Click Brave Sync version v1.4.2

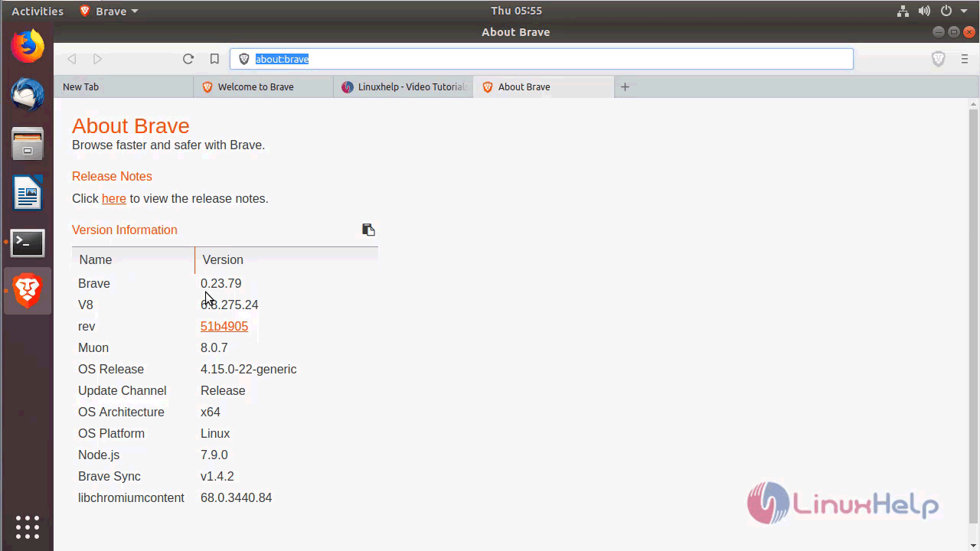point(217,476)
